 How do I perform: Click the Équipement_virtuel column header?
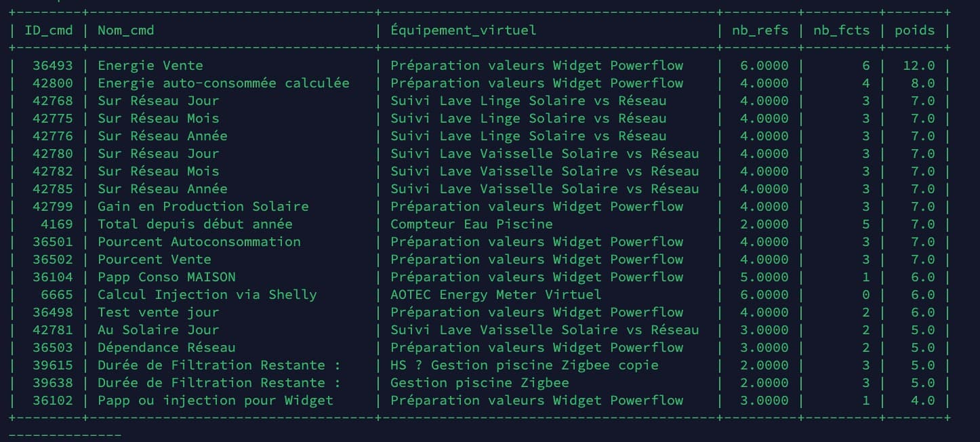pyautogui.click(x=463, y=31)
